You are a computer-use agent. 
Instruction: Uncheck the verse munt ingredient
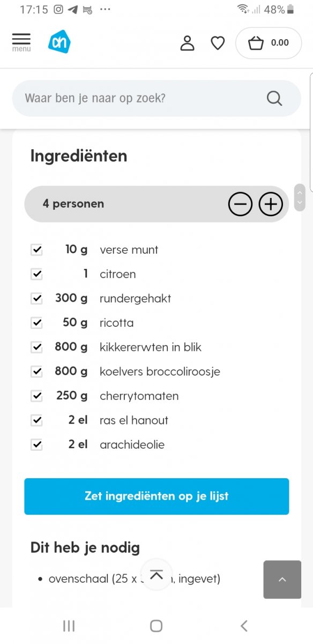click(36, 250)
